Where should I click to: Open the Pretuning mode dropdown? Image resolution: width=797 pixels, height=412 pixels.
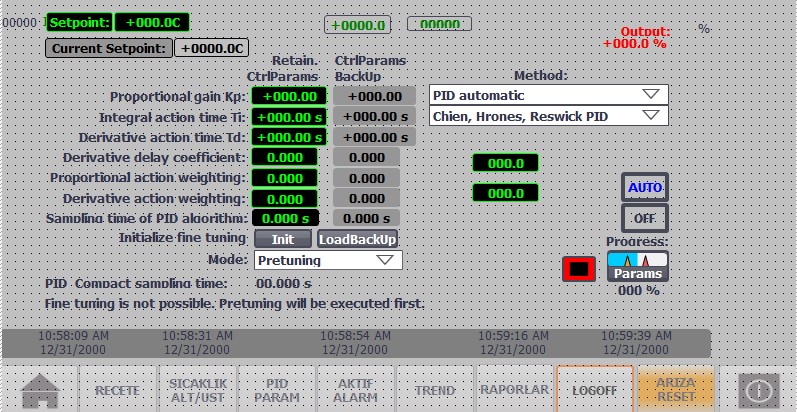click(326, 260)
